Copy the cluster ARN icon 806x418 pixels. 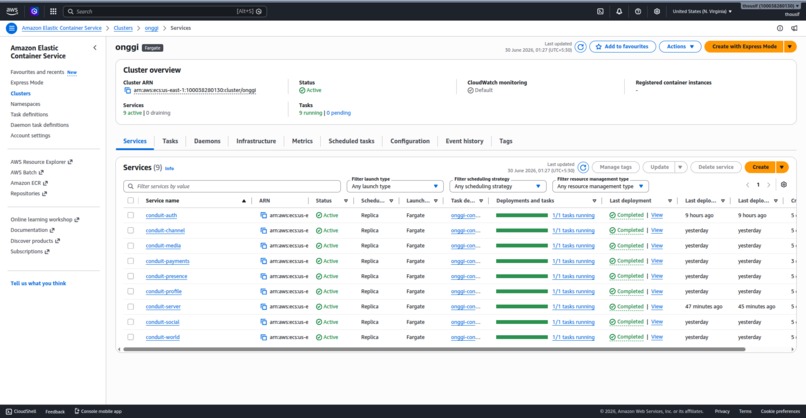coord(127,90)
